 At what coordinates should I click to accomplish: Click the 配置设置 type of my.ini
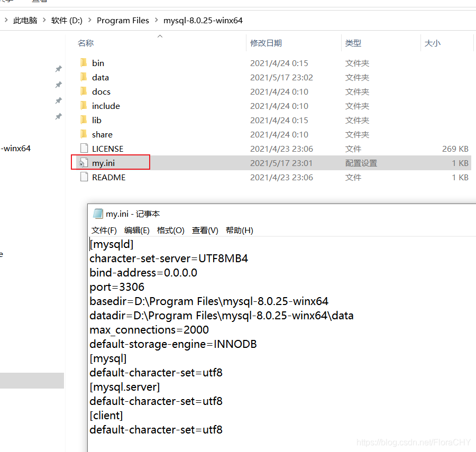(x=361, y=163)
